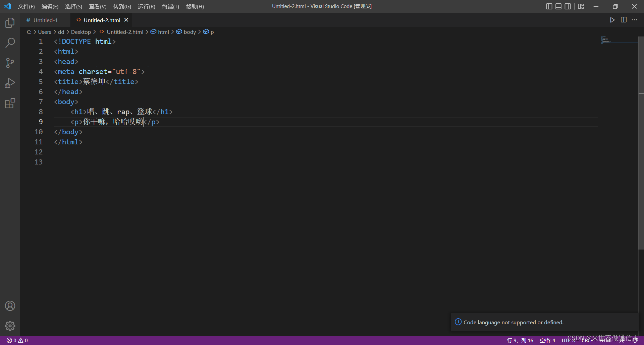
Task: Open the Extensions view
Action: (x=10, y=103)
